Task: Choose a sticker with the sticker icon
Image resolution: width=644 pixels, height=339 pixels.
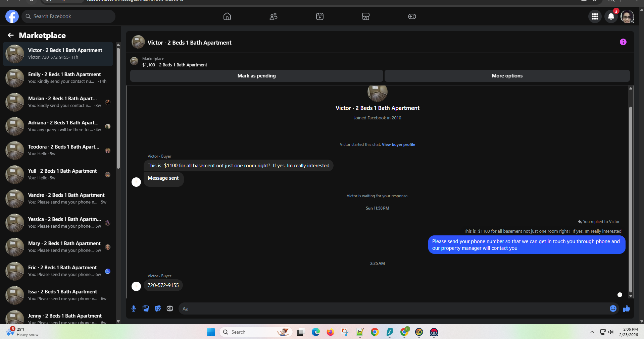Action: point(158,308)
